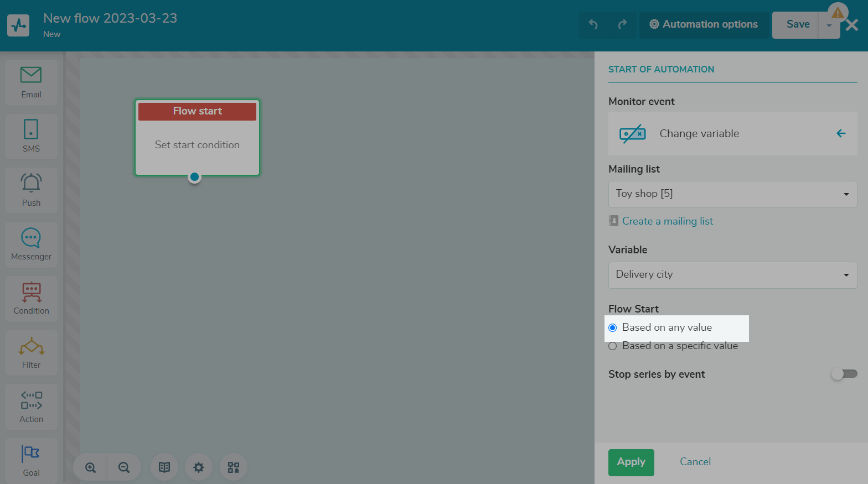Image resolution: width=868 pixels, height=484 pixels.
Task: Open Create a mailing list link
Action: click(667, 221)
